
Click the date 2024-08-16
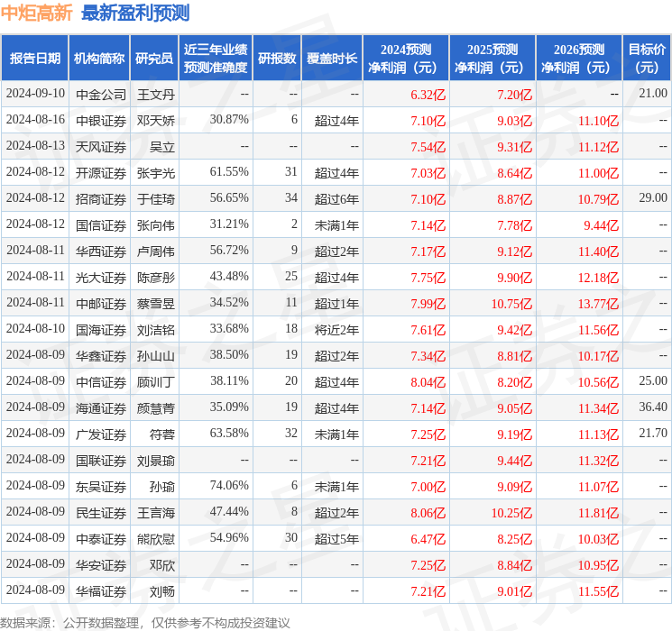(x=35, y=119)
